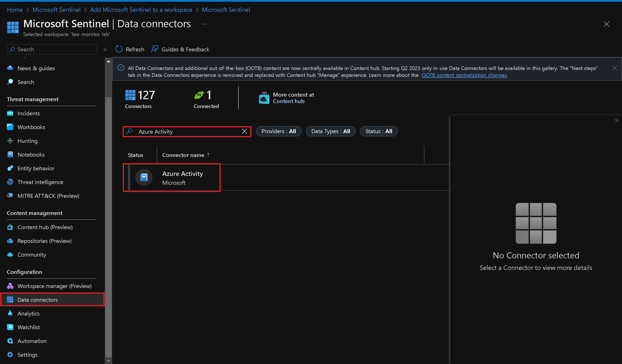Click the sidebar Search input box
Viewport: 622px width, 364px height.
[52, 49]
